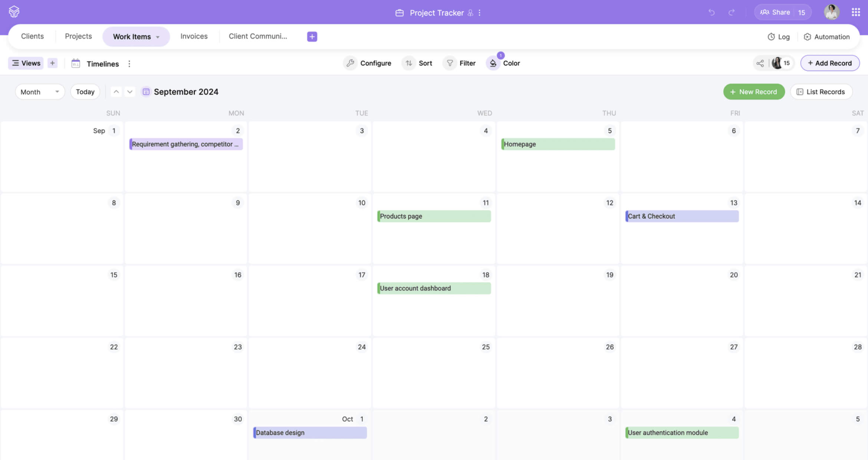Click the Today button

click(x=85, y=92)
